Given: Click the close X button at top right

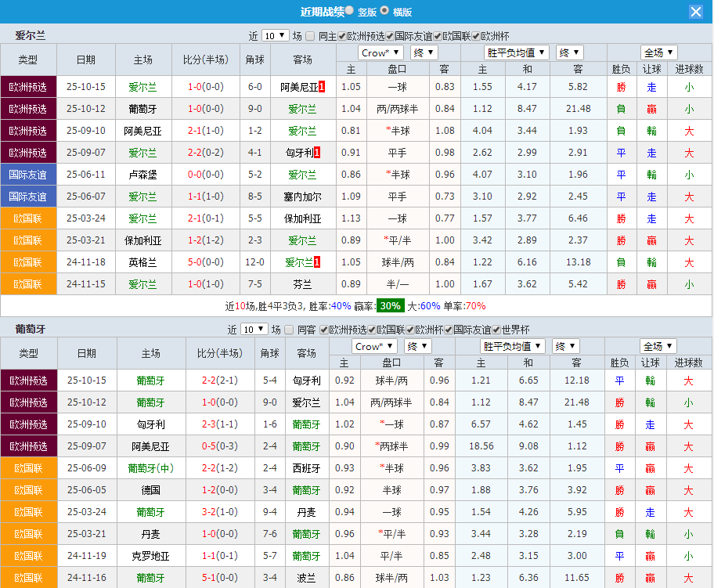Looking at the screenshot, I should pyautogui.click(x=698, y=10).
